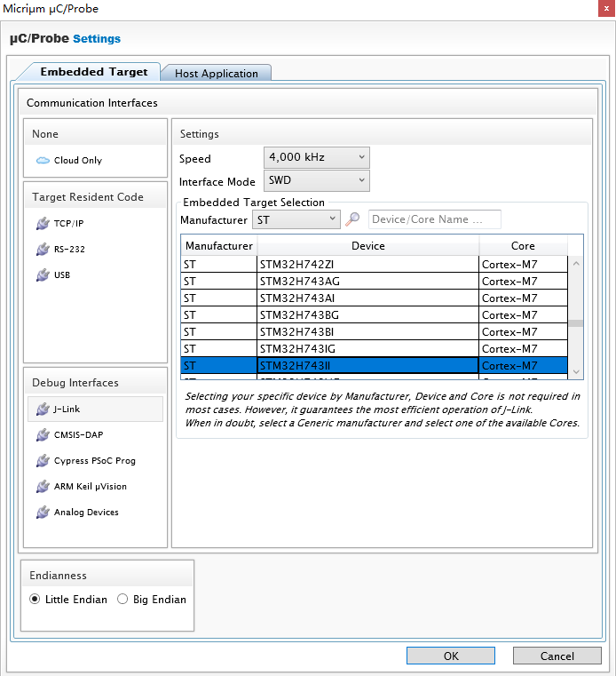Screen dimensions: 616x676
Task: Open the Speed dropdown
Action: [317, 157]
